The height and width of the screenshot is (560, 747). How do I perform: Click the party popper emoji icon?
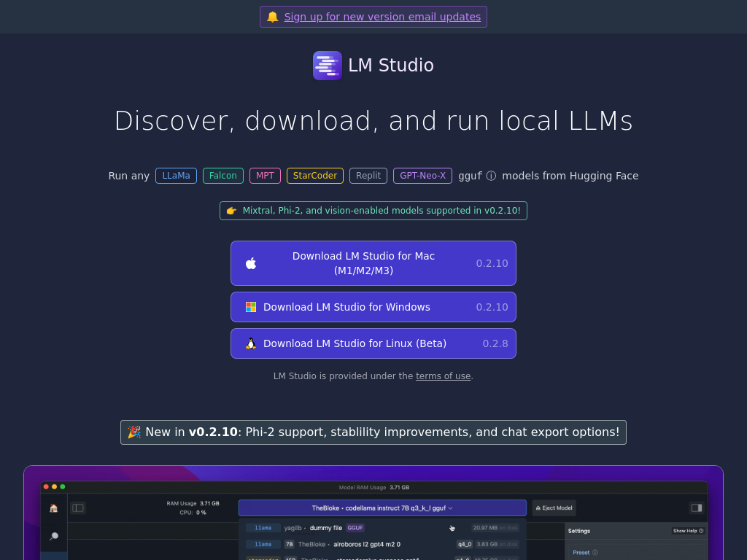click(134, 432)
